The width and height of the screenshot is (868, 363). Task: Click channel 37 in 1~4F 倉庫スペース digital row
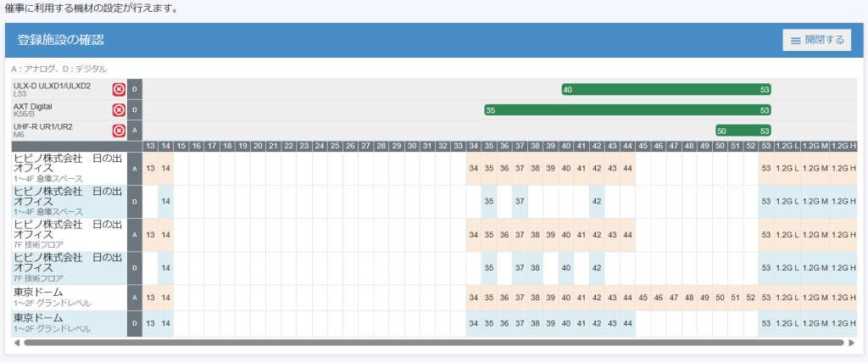tap(520, 201)
